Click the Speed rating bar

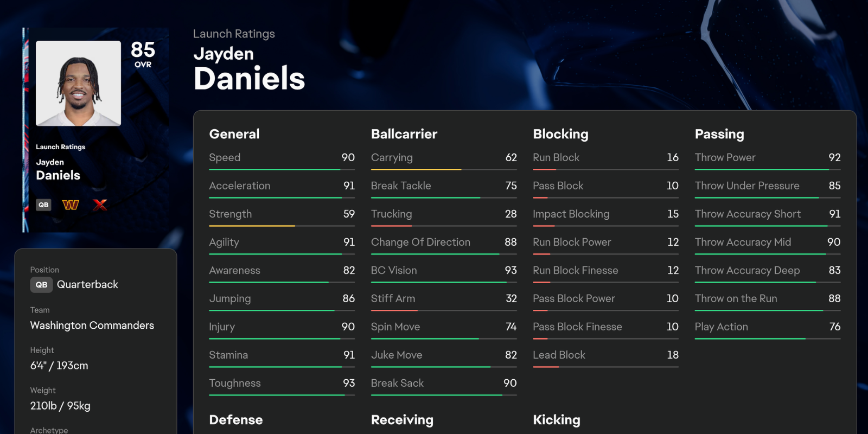coord(282,169)
